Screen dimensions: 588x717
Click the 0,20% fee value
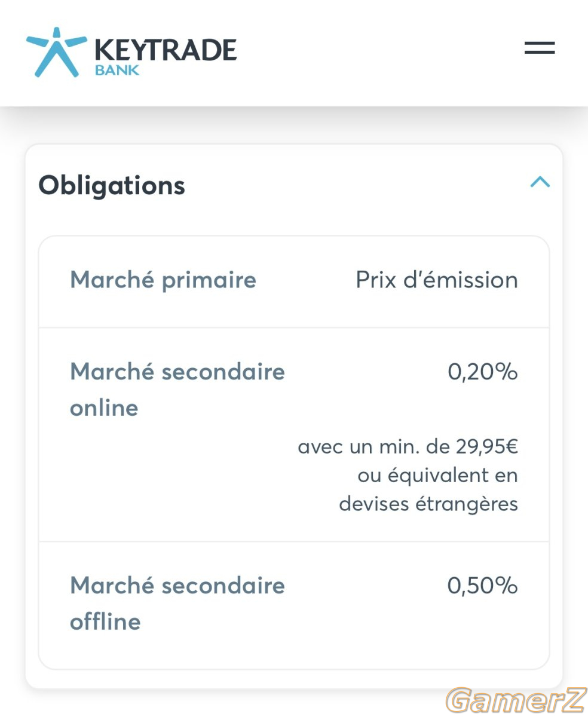(483, 372)
